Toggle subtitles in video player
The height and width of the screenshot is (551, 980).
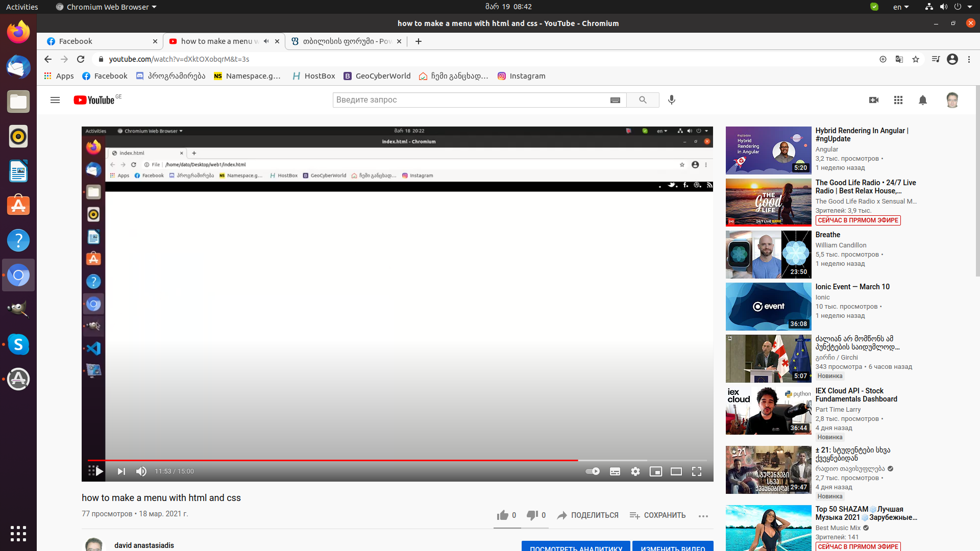(615, 471)
